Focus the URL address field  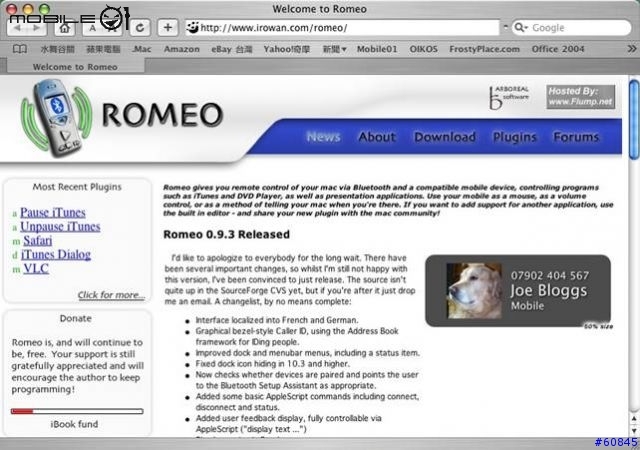point(342,27)
